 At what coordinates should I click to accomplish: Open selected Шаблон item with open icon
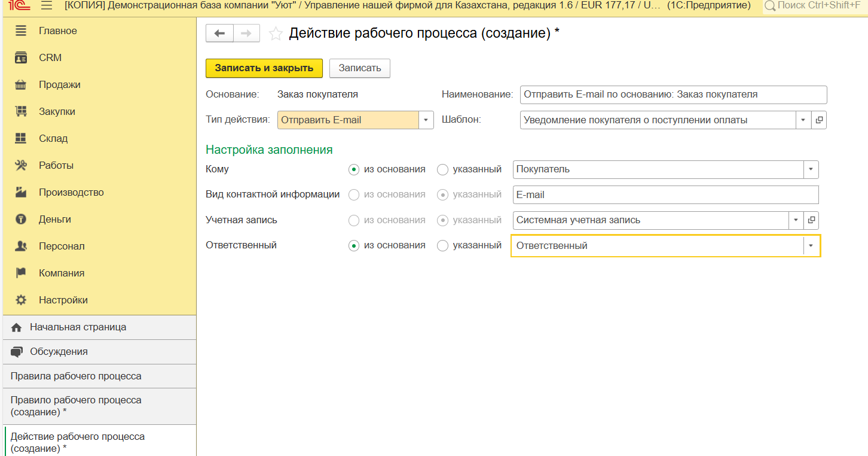(x=819, y=120)
